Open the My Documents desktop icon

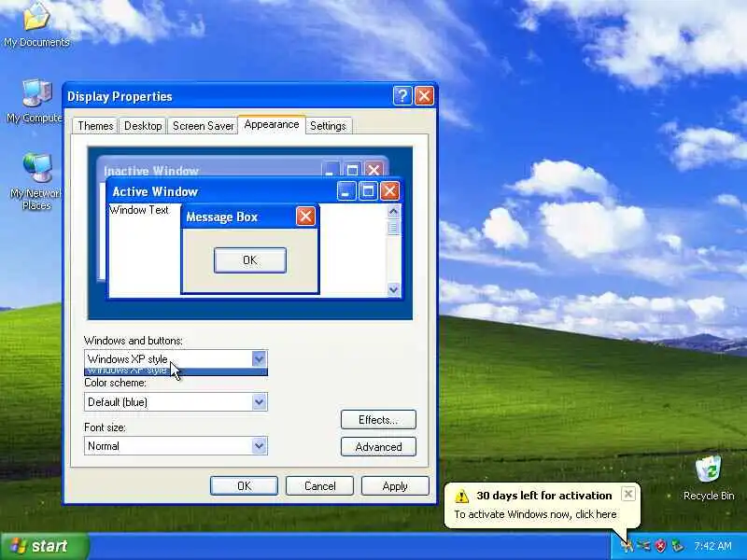coord(36,24)
